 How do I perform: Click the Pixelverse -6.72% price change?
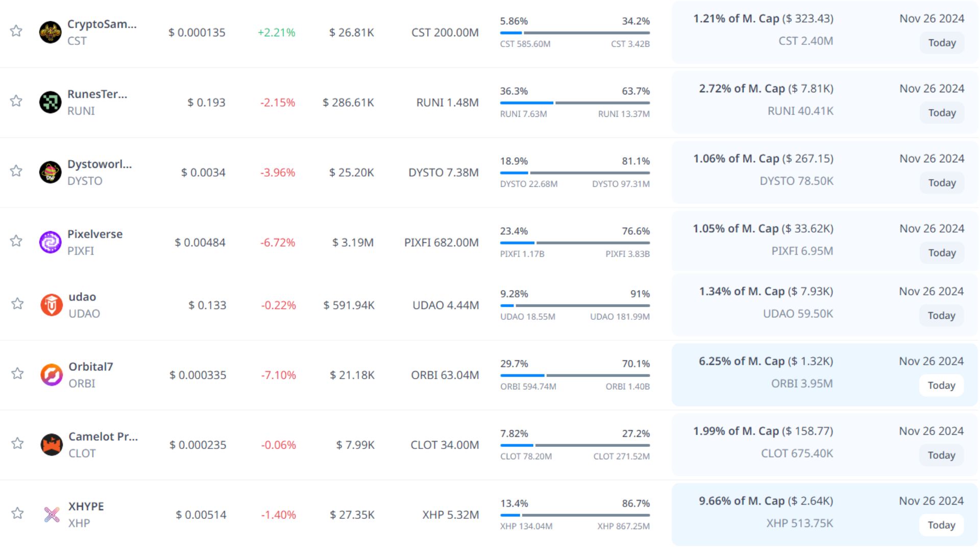click(278, 242)
